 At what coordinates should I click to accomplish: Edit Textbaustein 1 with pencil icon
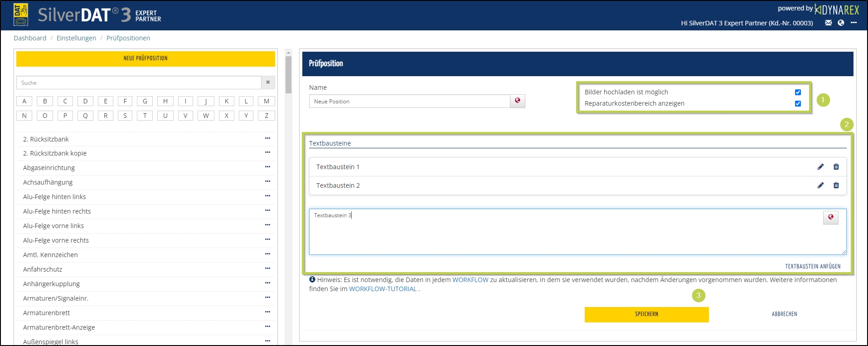pos(820,167)
